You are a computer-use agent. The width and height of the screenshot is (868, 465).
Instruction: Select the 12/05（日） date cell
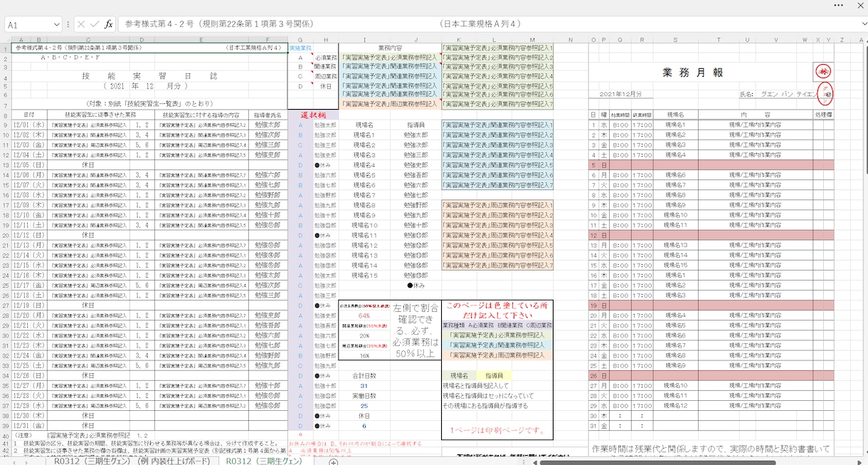pos(29,164)
